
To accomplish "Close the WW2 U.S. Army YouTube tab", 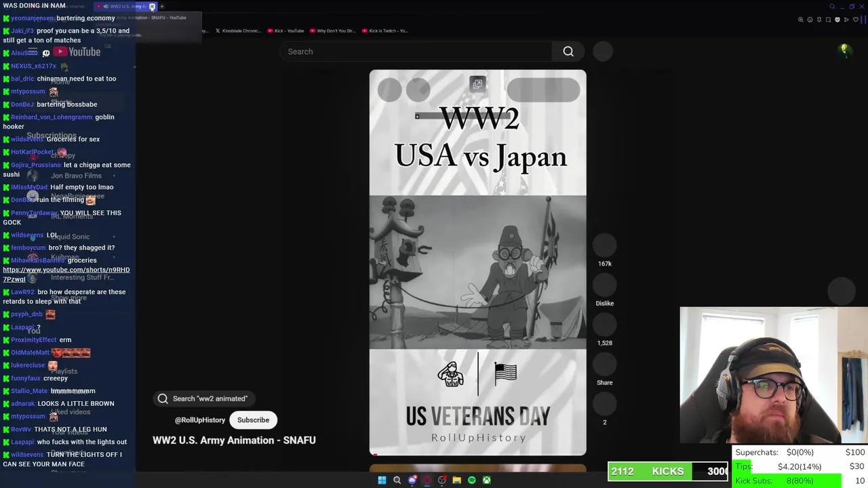I will click(152, 7).
